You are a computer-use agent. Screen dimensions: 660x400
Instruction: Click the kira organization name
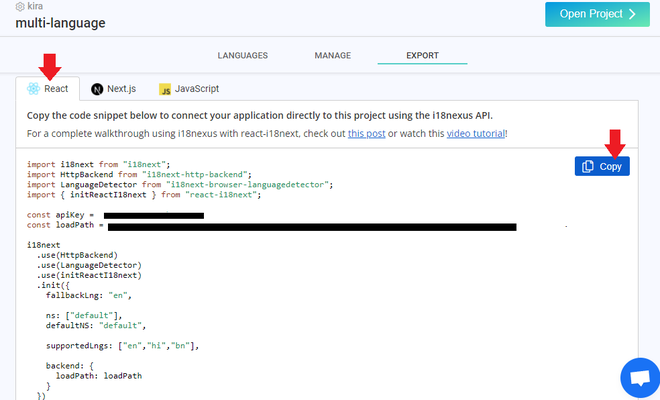coord(35,6)
